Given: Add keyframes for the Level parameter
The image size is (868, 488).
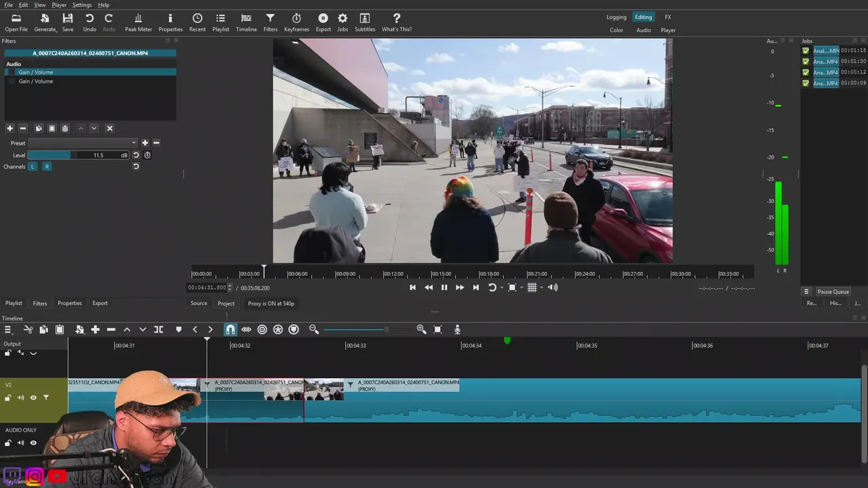Looking at the screenshot, I should click(147, 155).
